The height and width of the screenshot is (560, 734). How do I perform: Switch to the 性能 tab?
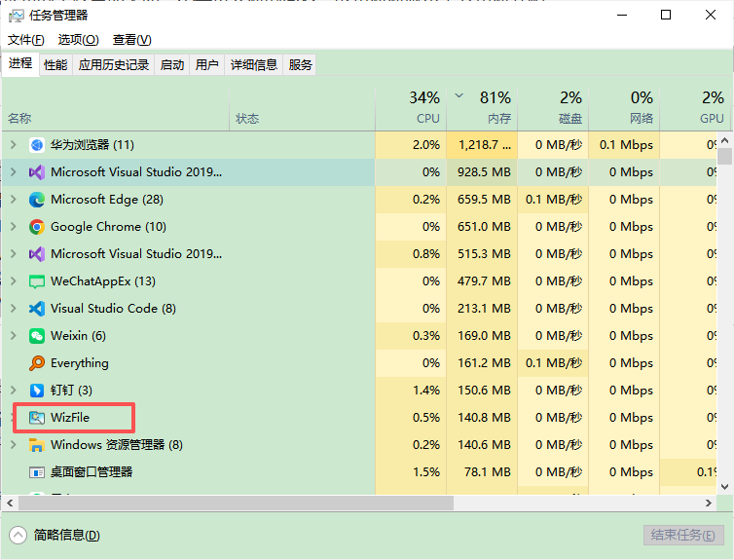55,64
